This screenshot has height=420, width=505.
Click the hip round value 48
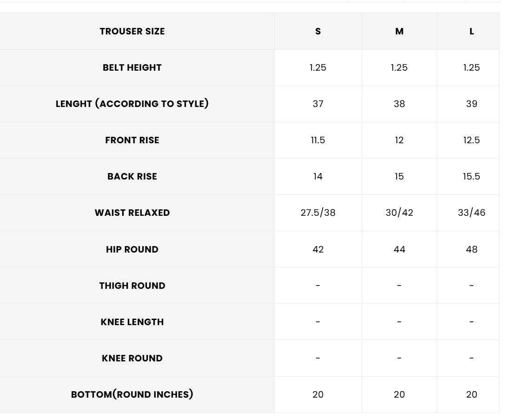[x=472, y=249]
